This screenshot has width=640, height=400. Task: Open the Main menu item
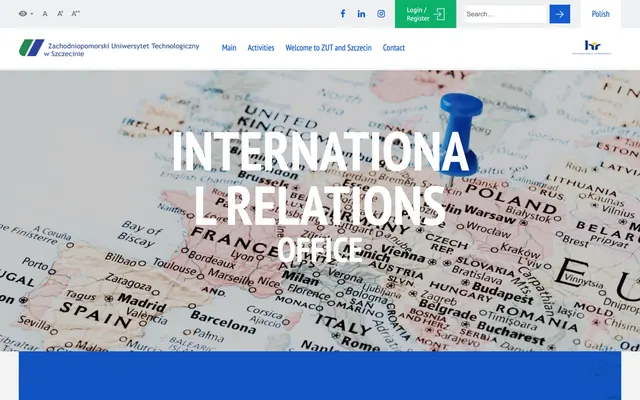pos(229,48)
